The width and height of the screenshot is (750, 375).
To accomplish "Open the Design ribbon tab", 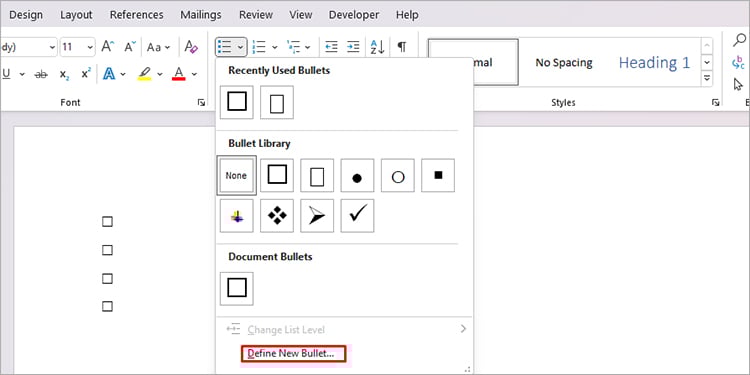I will pos(26,15).
